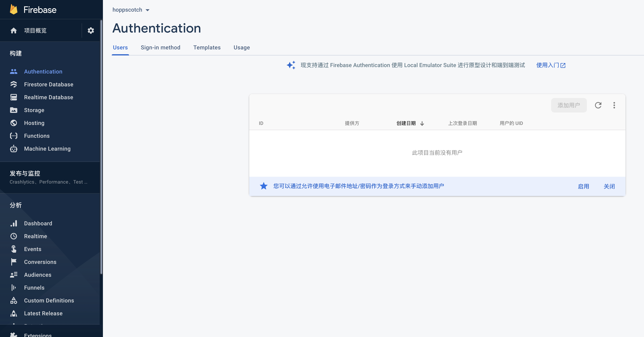Open the Templates tab

tap(207, 47)
